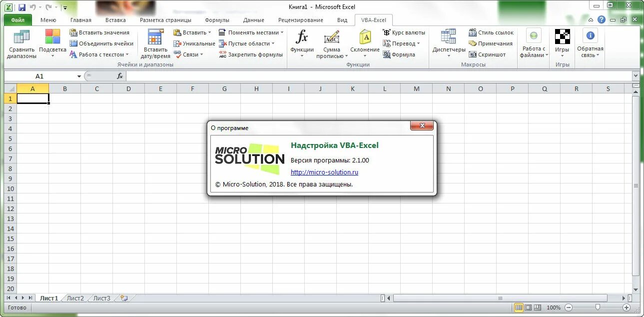644x317 pixels.
Task: Switch to the Главная ribbon tab
Action: click(81, 20)
